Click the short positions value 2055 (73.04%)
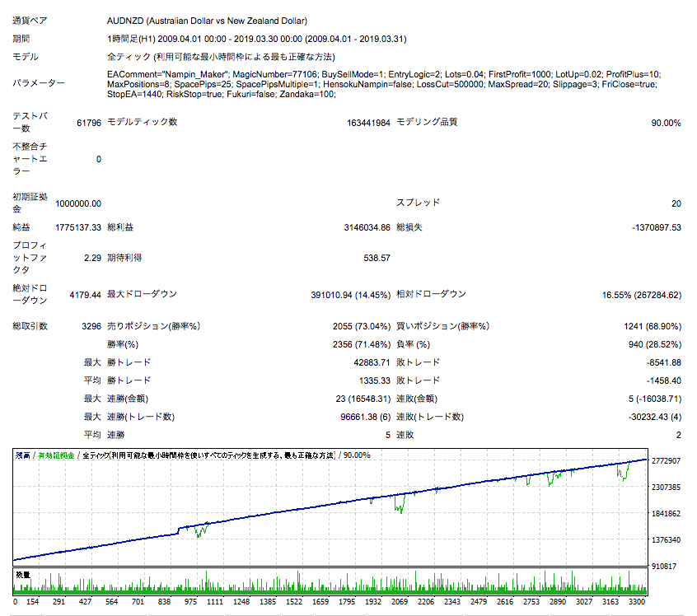 pyautogui.click(x=362, y=326)
